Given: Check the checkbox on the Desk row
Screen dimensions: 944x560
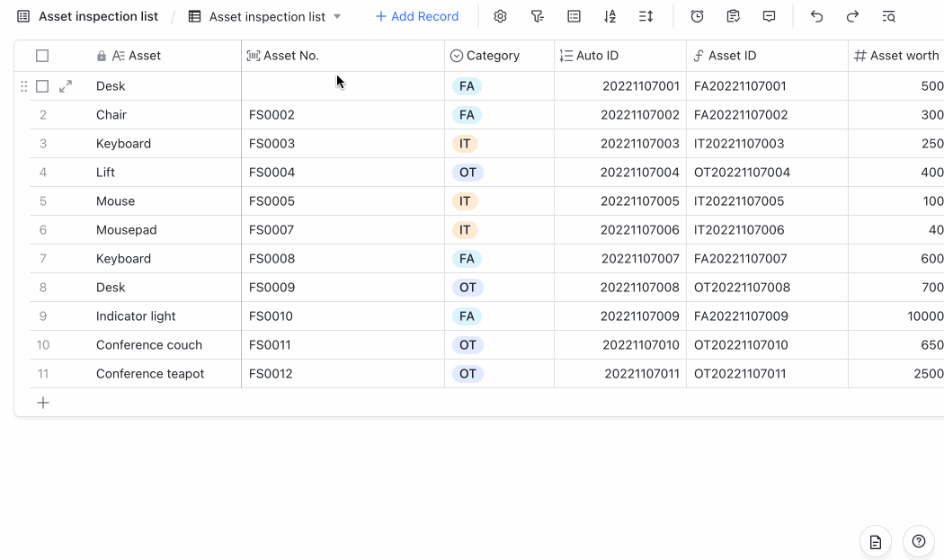Looking at the screenshot, I should pos(42,85).
